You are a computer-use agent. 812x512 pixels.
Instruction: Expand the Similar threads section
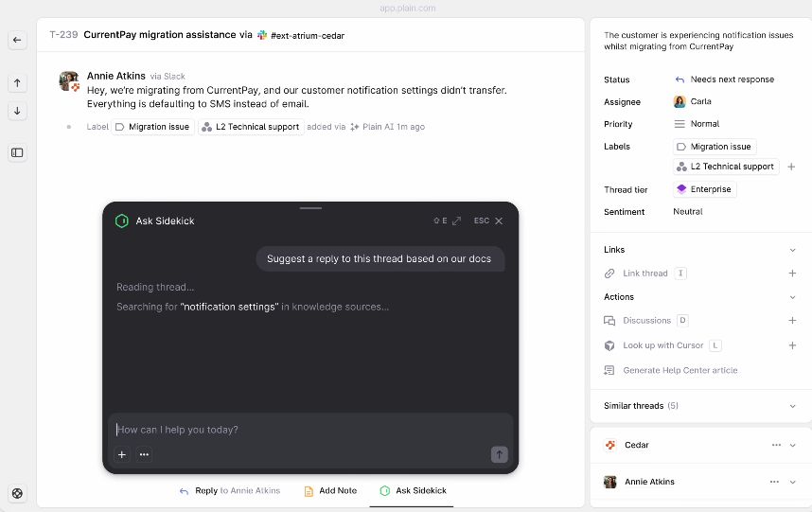(x=792, y=406)
